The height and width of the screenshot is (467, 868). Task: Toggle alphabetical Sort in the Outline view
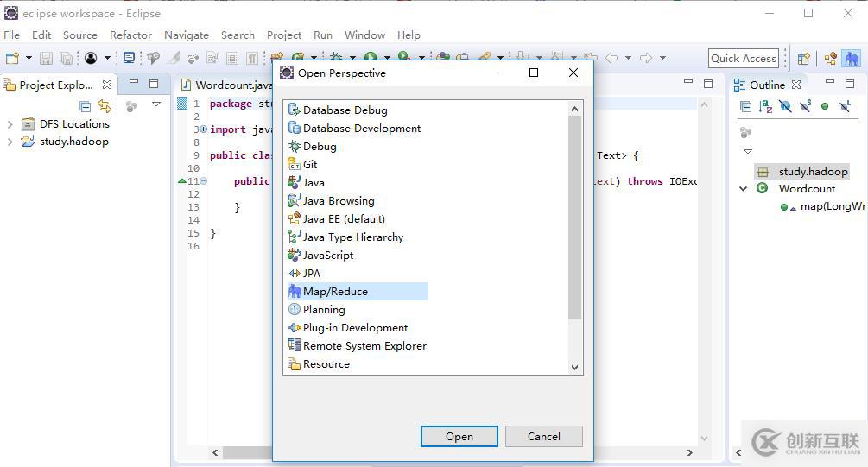765,106
